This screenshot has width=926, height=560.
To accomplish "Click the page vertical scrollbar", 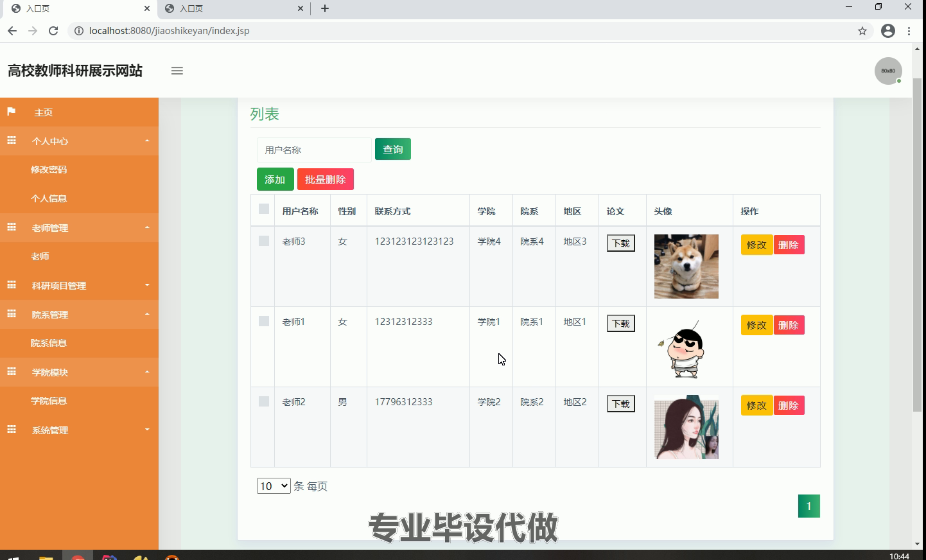I will (x=918, y=244).
